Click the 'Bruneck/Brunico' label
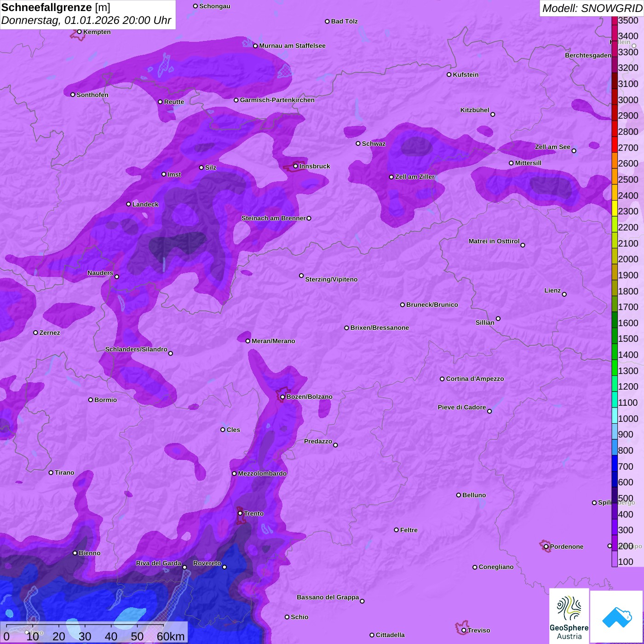 tap(432, 305)
